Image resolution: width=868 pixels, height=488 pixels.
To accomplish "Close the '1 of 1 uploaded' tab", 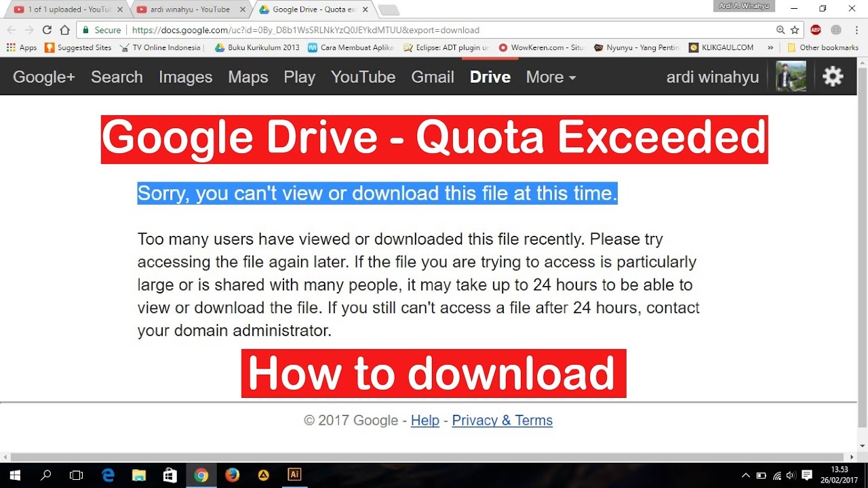I will coord(119,9).
